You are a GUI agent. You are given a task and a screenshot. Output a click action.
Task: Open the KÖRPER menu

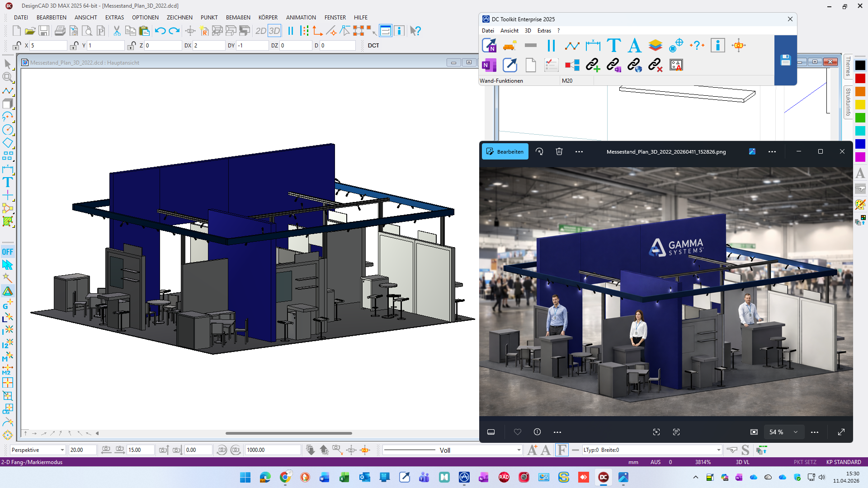[x=268, y=18]
